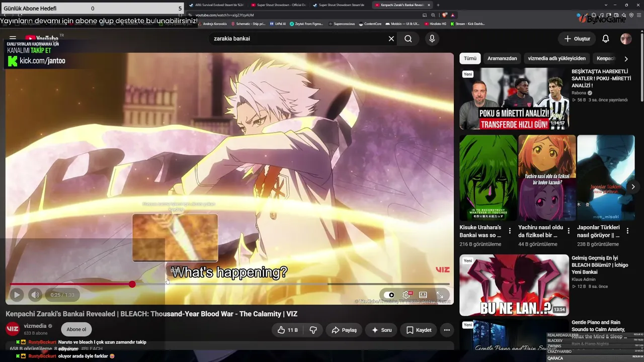Save the video with the Kaydet button
Screen dimensions: 644x362
click(x=419, y=330)
